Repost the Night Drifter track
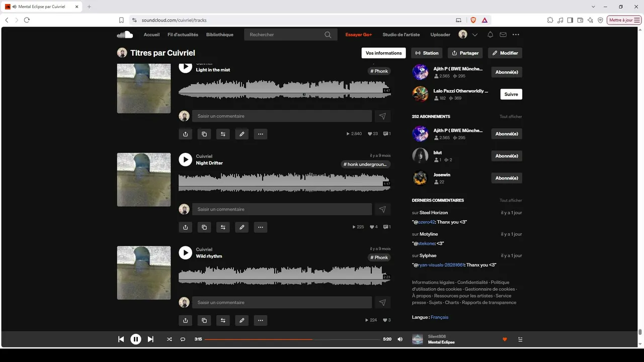 (223, 227)
